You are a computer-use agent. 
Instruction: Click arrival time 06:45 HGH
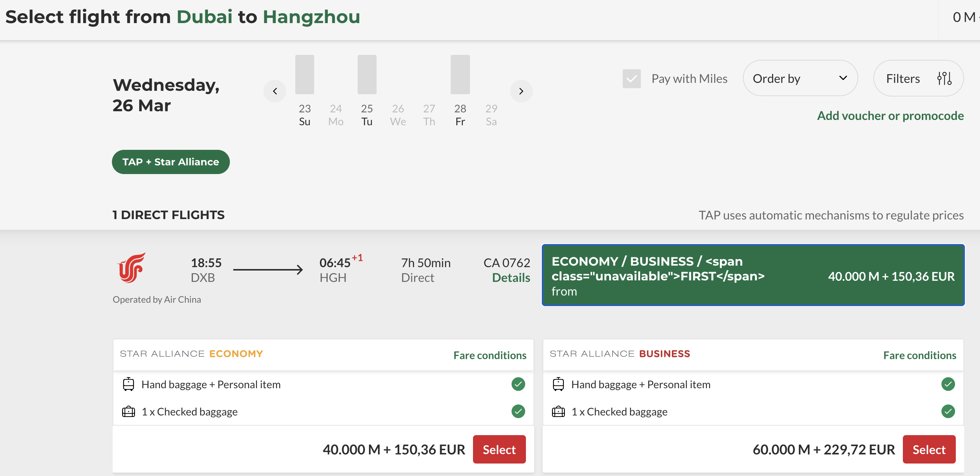pyautogui.click(x=341, y=270)
